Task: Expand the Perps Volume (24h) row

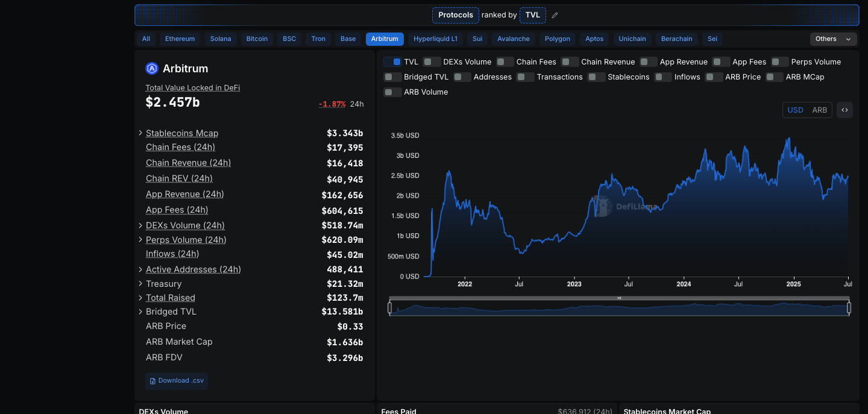Action: 140,240
